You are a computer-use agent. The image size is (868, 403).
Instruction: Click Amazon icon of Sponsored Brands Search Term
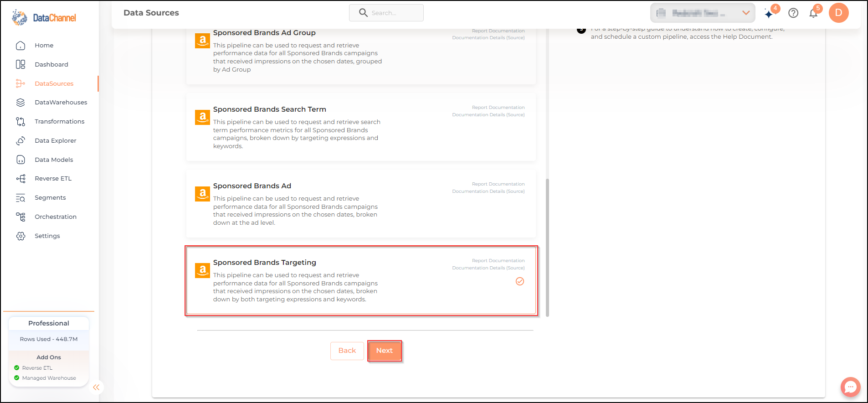click(x=202, y=117)
